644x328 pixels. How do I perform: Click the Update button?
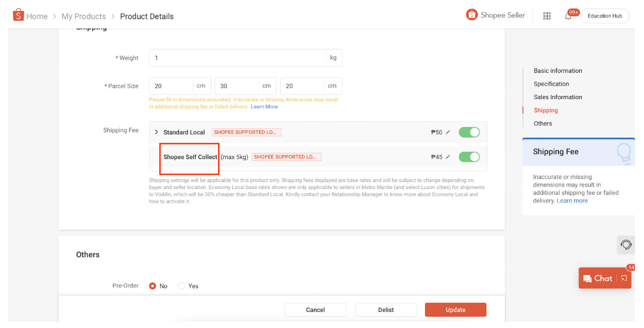click(x=455, y=309)
